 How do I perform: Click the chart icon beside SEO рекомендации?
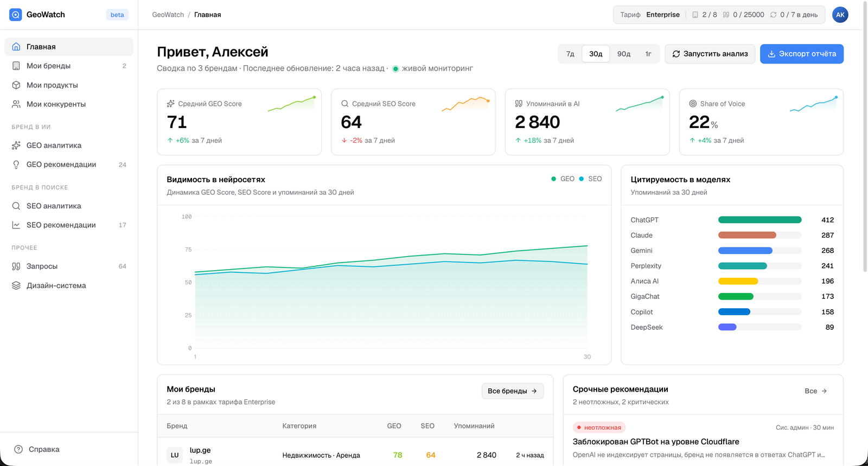(16, 225)
